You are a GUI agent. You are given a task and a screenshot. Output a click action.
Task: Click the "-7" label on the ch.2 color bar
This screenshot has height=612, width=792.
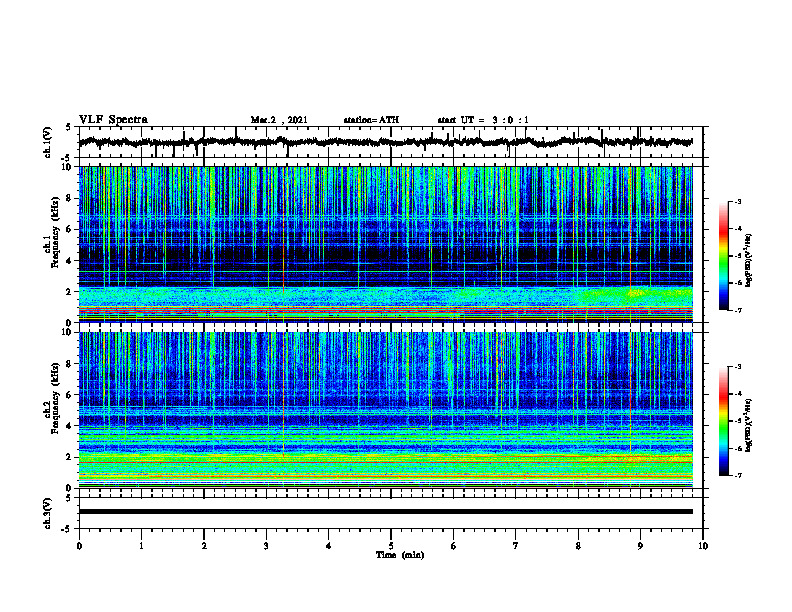[x=737, y=476]
